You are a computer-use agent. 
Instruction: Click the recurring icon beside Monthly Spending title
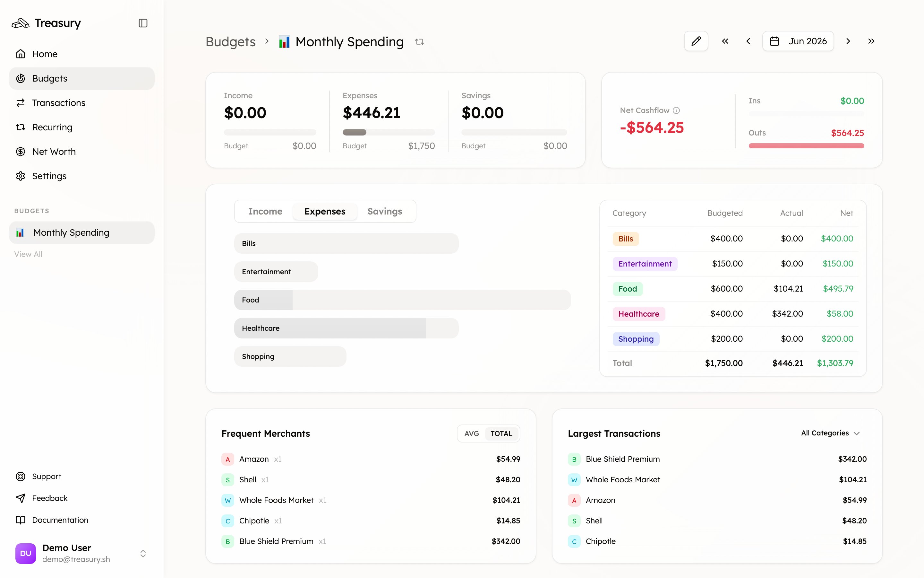[420, 42]
